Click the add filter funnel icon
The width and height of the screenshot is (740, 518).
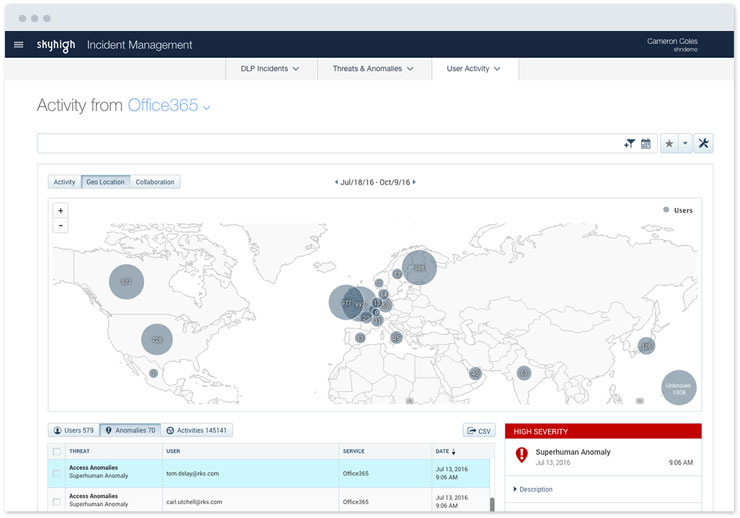click(x=629, y=143)
